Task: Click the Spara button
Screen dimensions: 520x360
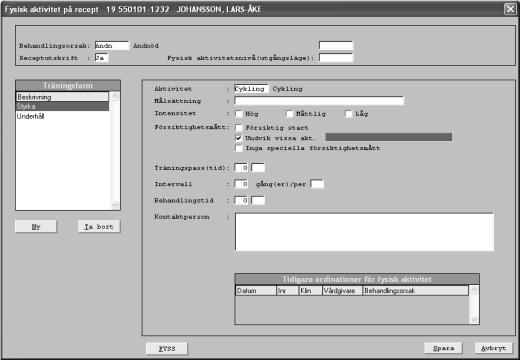Action: [443, 348]
